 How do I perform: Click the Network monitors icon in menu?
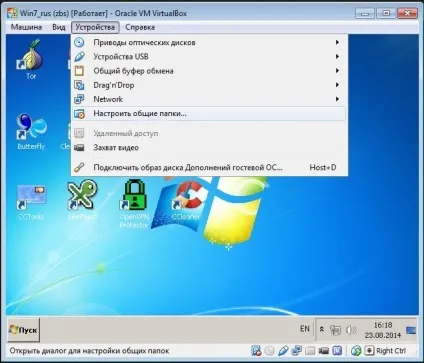point(79,99)
